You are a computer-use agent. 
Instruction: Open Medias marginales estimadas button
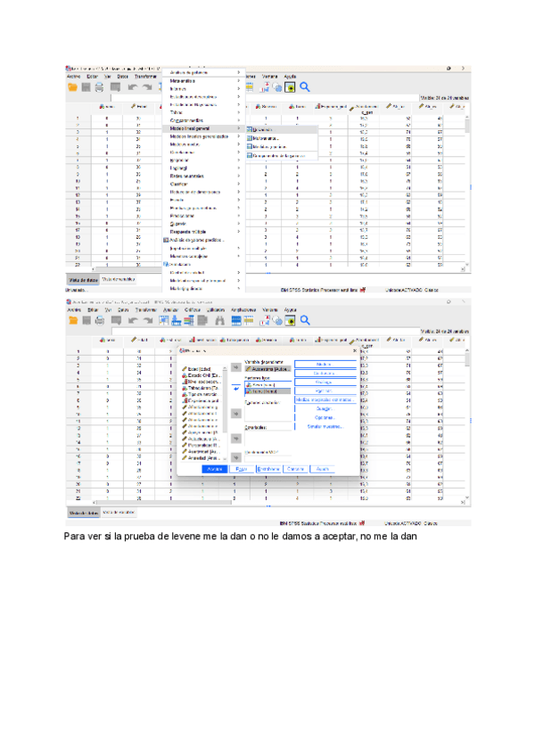[x=325, y=399]
